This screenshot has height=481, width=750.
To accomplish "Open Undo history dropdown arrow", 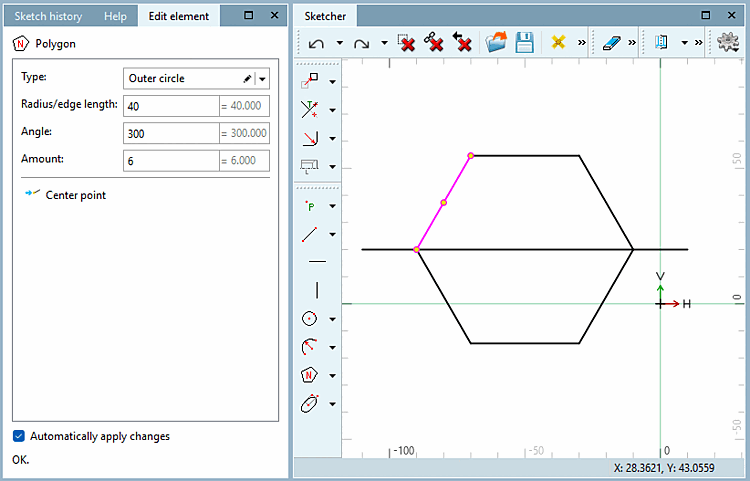I will pos(340,43).
